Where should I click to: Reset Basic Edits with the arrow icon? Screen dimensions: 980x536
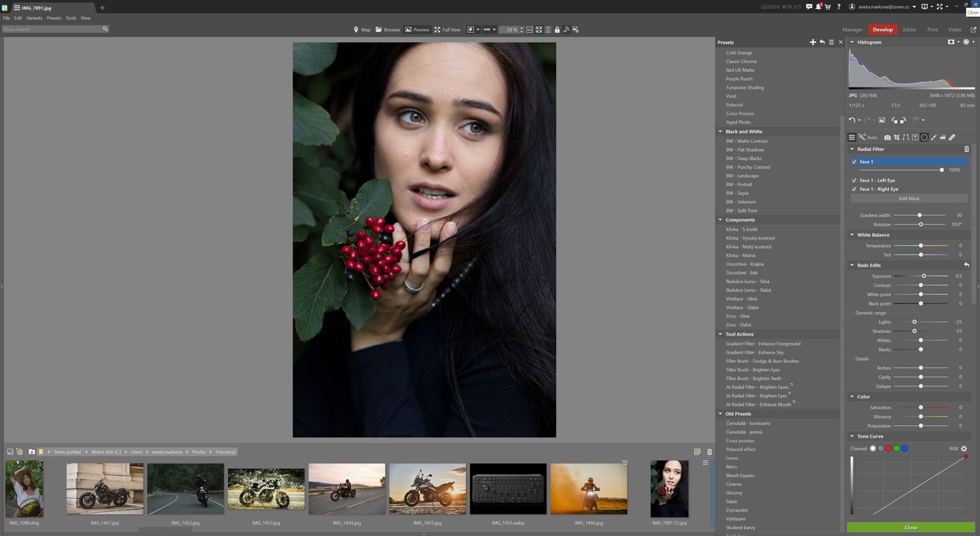pos(966,265)
